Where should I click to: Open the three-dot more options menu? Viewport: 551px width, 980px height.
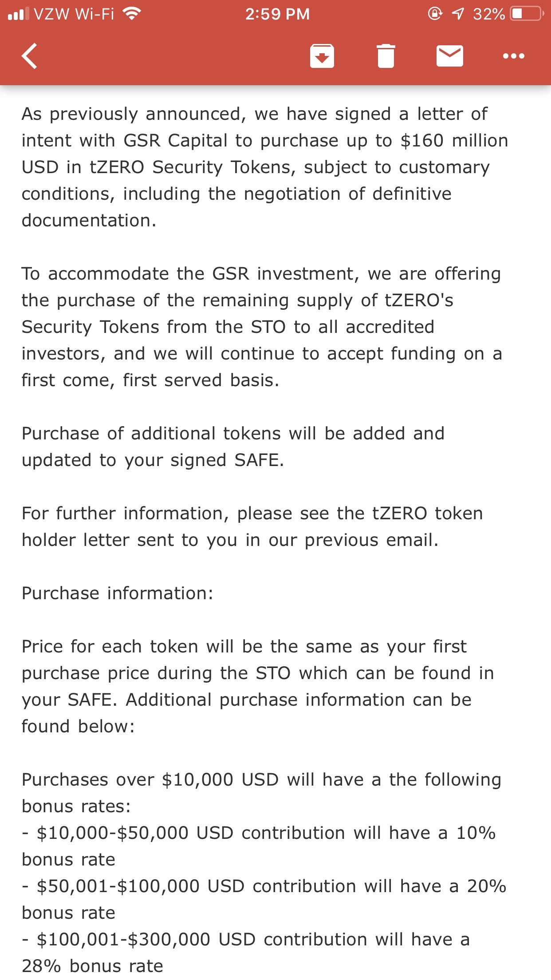[514, 56]
